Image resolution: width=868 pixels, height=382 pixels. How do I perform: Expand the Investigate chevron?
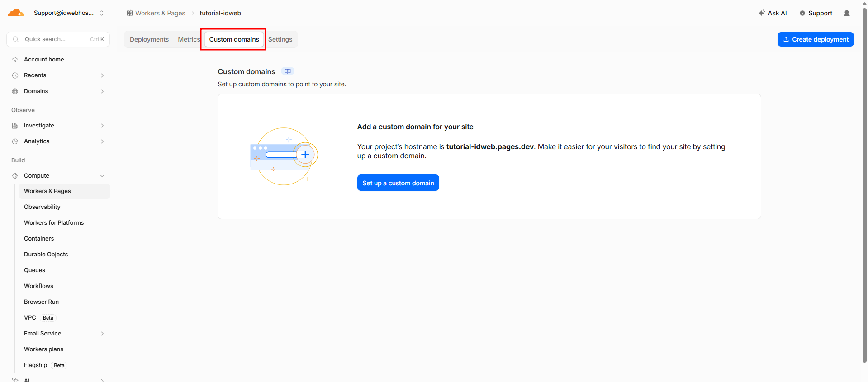click(x=102, y=126)
